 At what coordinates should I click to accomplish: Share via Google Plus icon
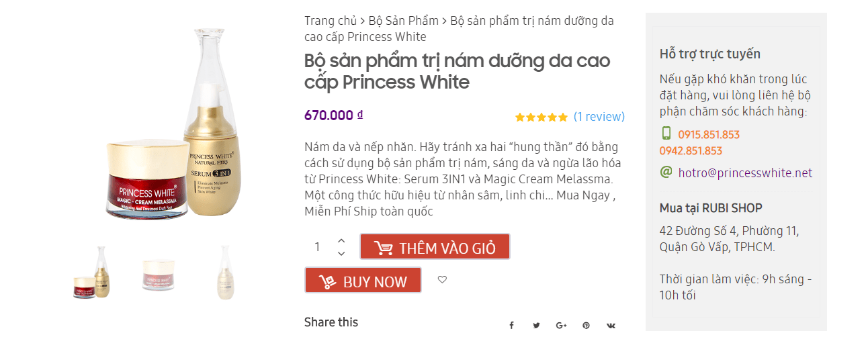click(561, 326)
